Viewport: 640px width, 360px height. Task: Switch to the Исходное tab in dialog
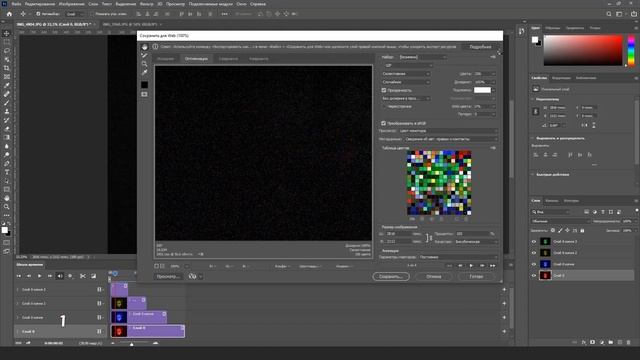(166, 59)
